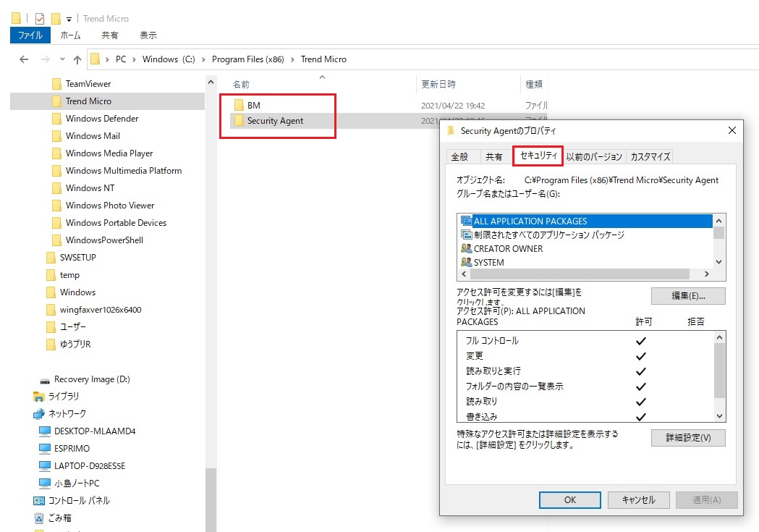Click the SWSETUP folder icon
The image size is (759, 532).
(51, 258)
